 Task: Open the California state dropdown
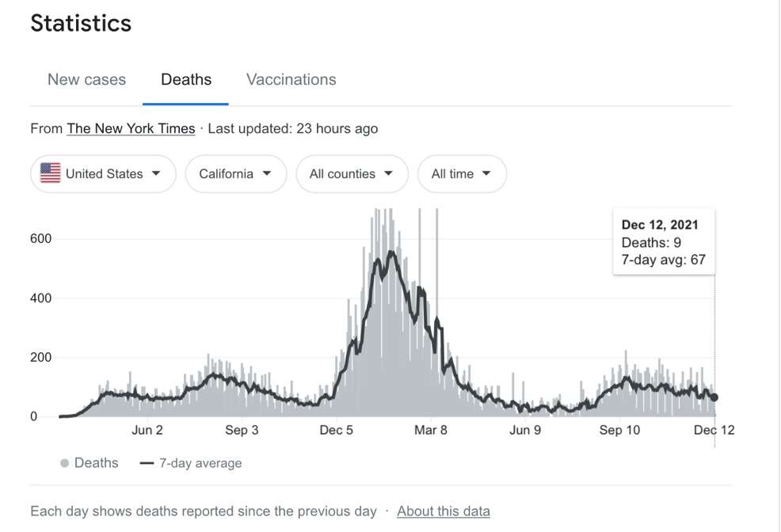pyautogui.click(x=236, y=173)
